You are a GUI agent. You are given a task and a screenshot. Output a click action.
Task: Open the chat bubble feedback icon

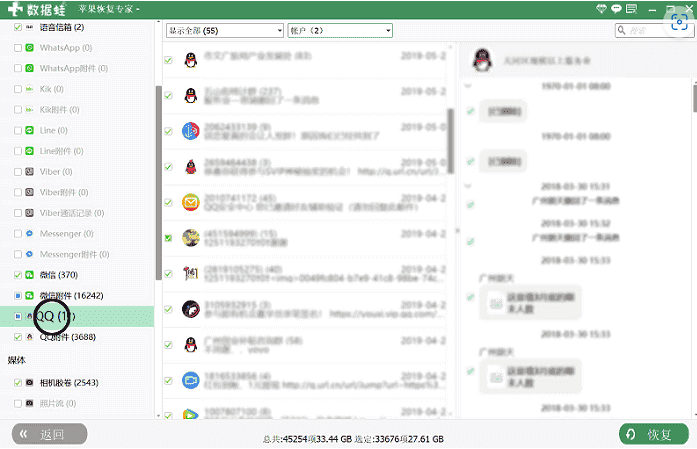616,9
